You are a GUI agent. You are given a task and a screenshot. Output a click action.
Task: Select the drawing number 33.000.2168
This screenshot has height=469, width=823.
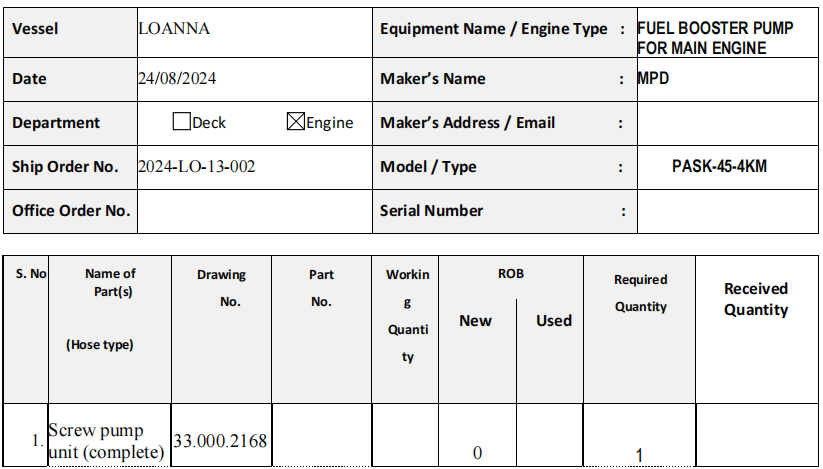(x=220, y=441)
